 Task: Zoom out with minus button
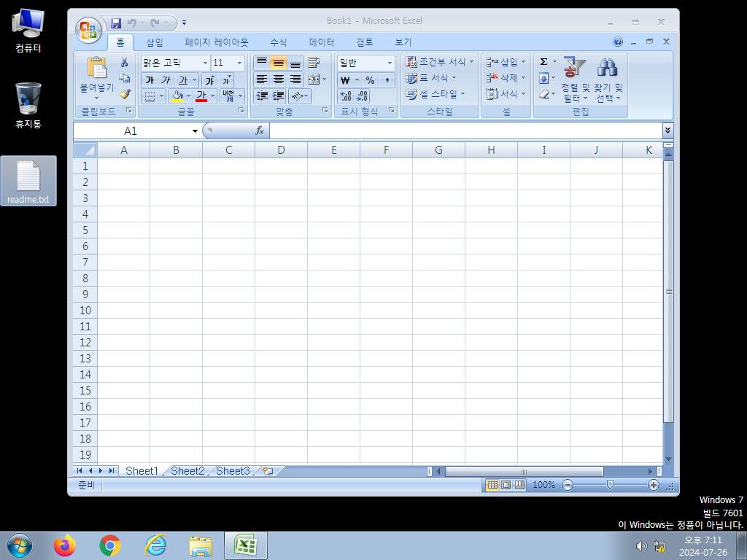click(568, 485)
